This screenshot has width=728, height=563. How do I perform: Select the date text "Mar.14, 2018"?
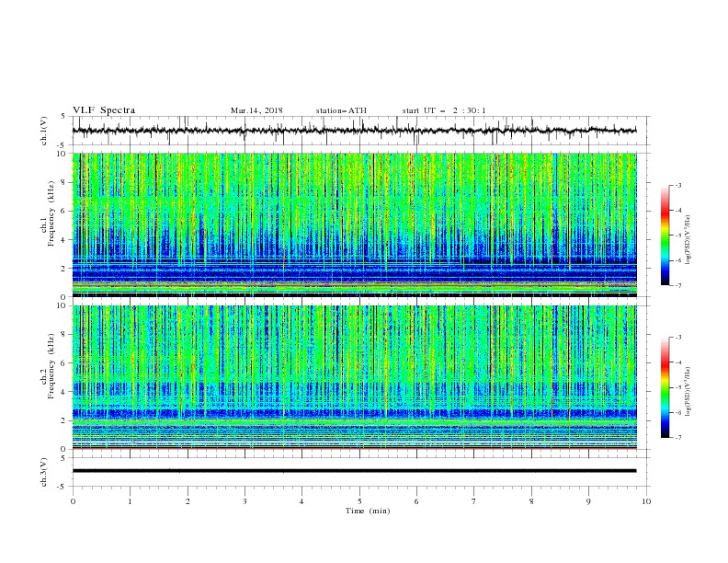point(256,110)
